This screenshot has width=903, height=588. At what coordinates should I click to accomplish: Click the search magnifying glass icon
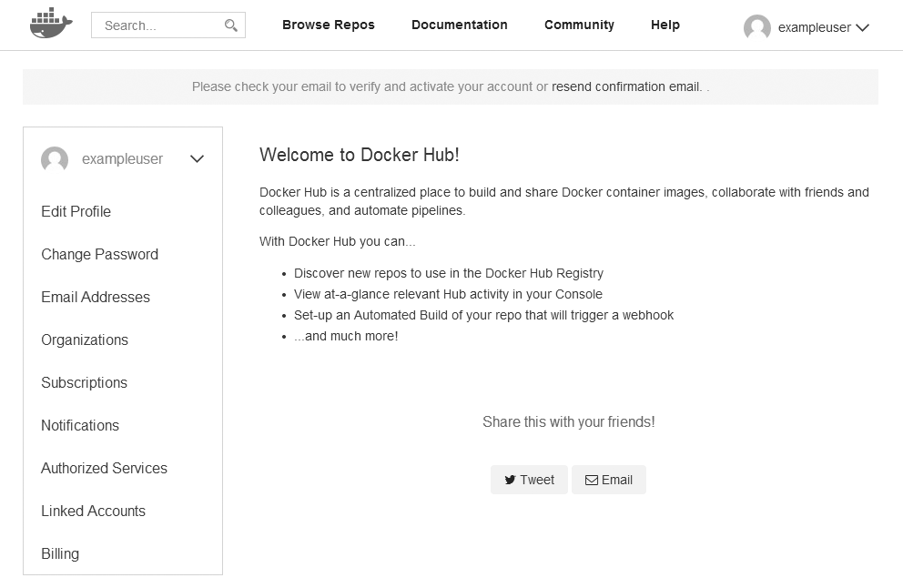tap(231, 25)
